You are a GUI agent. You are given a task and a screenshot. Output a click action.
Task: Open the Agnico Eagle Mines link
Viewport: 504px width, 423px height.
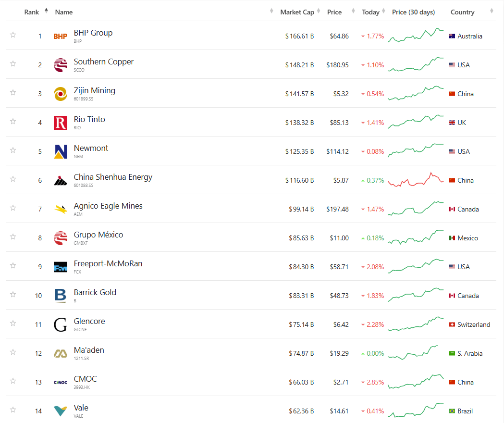point(108,206)
